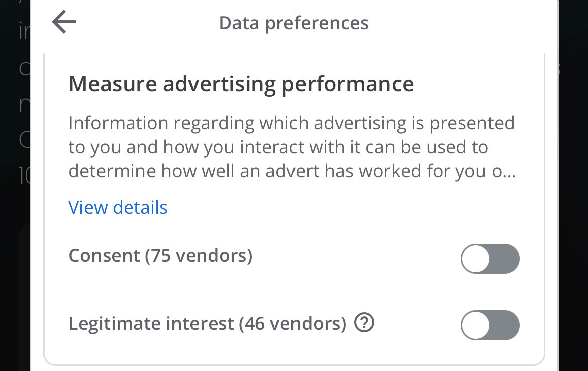Open the Legitimate interest help question mark
Viewport: 588px width, 371px height.
pos(364,323)
